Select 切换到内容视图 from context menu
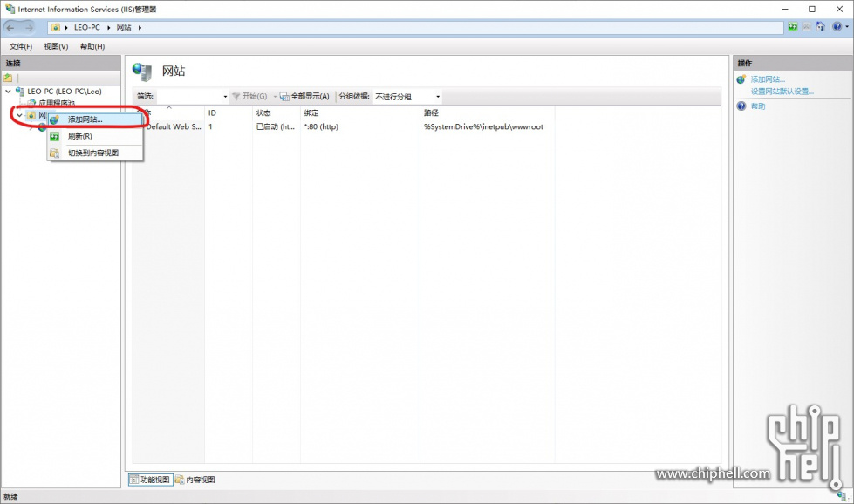Image resolution: width=854 pixels, height=504 pixels. tap(92, 153)
